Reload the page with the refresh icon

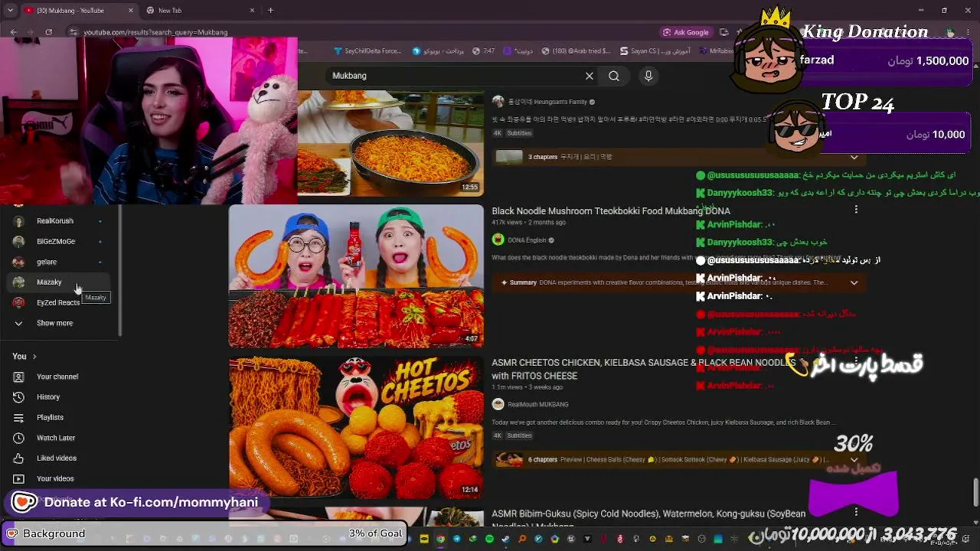pos(49,32)
